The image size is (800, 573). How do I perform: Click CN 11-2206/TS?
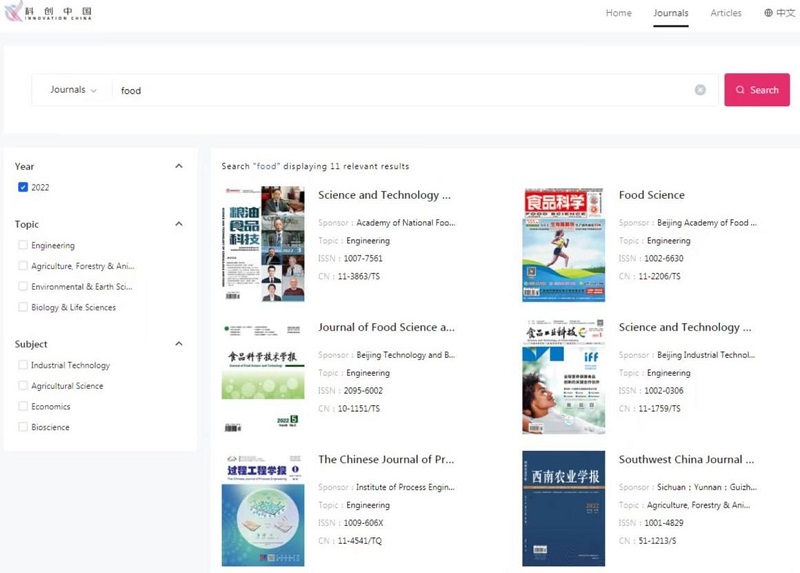pos(659,276)
